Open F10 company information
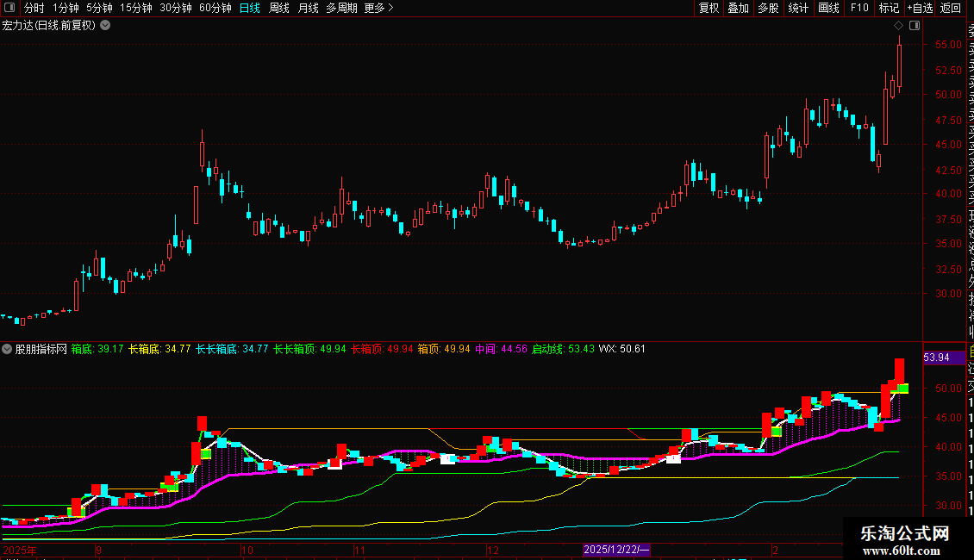The height and width of the screenshot is (560, 974). tap(859, 8)
